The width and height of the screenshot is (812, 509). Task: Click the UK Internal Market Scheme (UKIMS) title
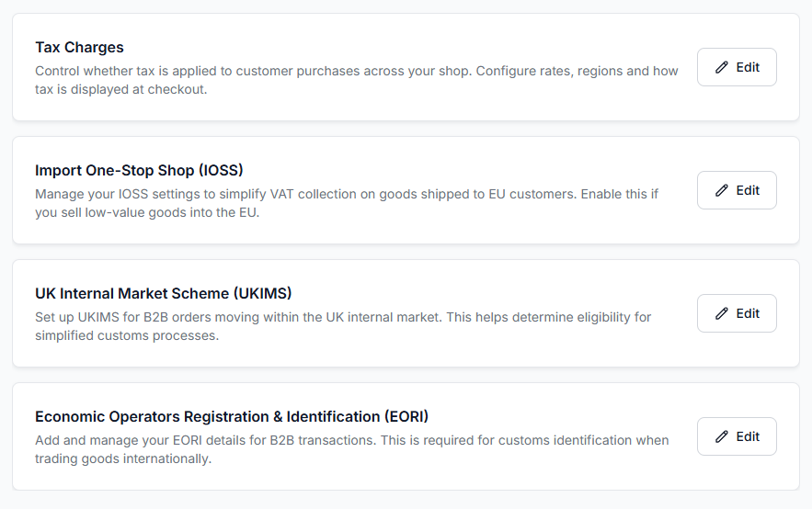coord(163,294)
